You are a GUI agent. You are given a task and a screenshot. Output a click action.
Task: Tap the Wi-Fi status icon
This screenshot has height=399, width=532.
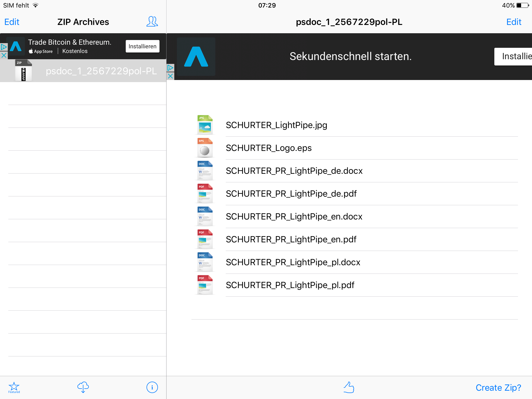36,5
